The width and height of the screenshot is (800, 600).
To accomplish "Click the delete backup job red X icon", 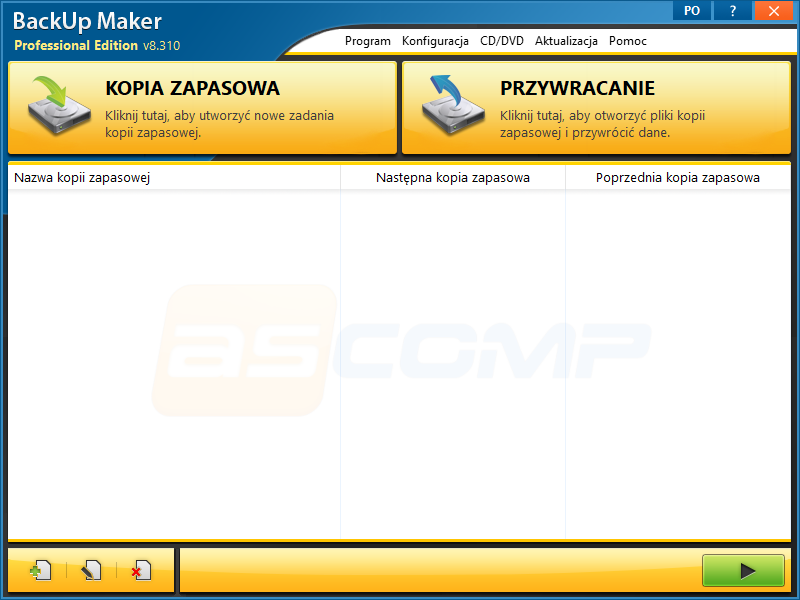I will (x=141, y=570).
